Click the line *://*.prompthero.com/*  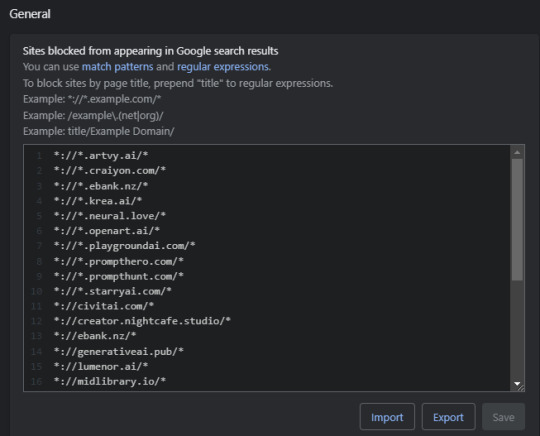(x=118, y=261)
